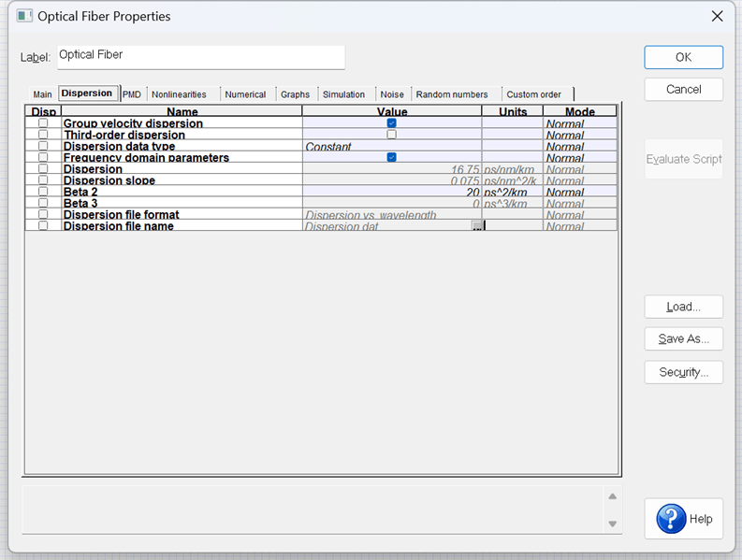Toggle Frequency domain parameters value checkbox
Viewport: 742px width, 560px height.
click(x=391, y=158)
